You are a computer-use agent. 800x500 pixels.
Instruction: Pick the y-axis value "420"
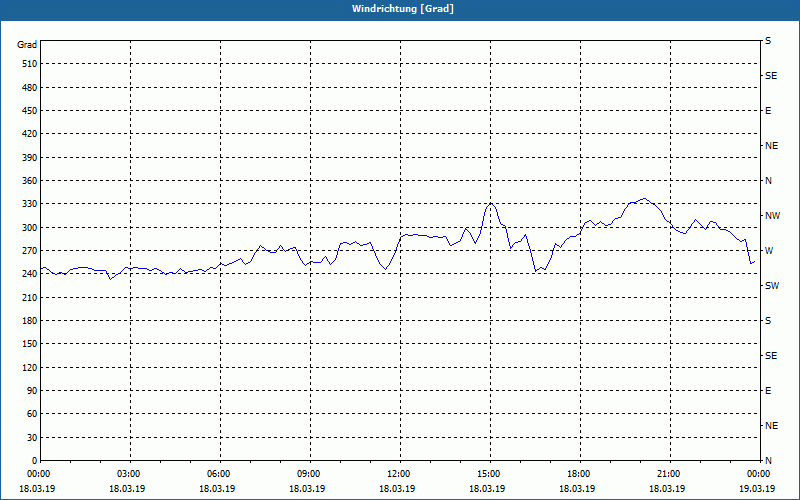click(x=30, y=134)
